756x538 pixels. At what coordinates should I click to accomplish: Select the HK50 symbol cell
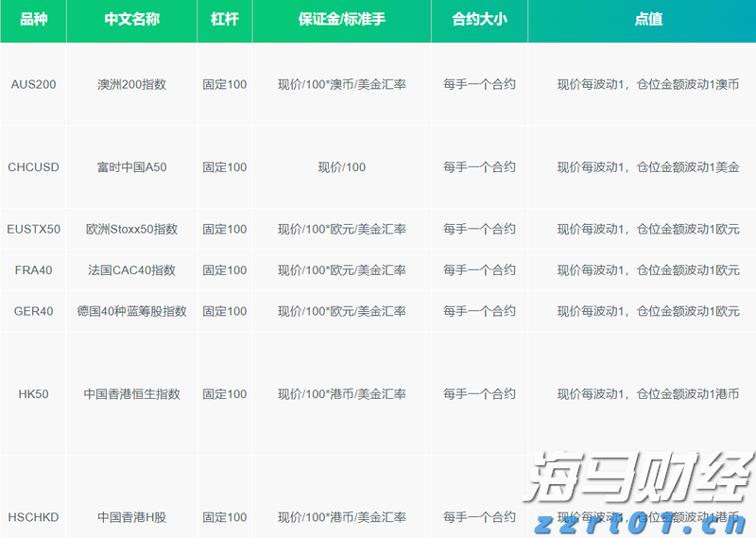point(33,394)
